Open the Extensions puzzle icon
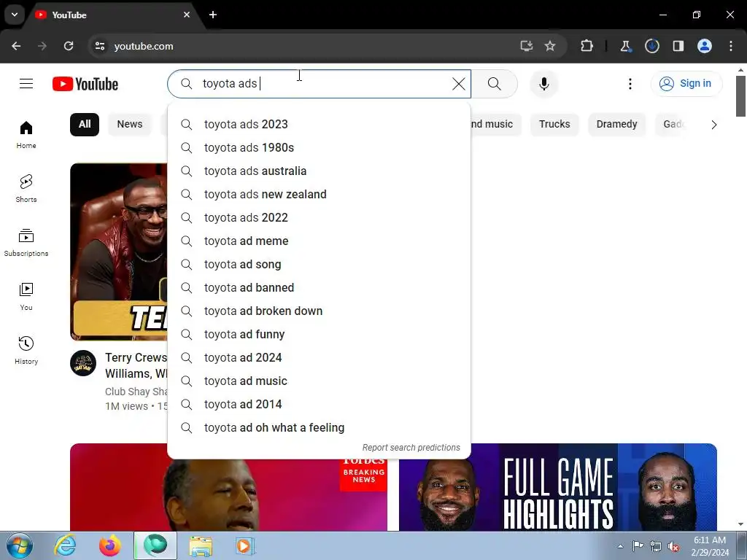 [587, 46]
